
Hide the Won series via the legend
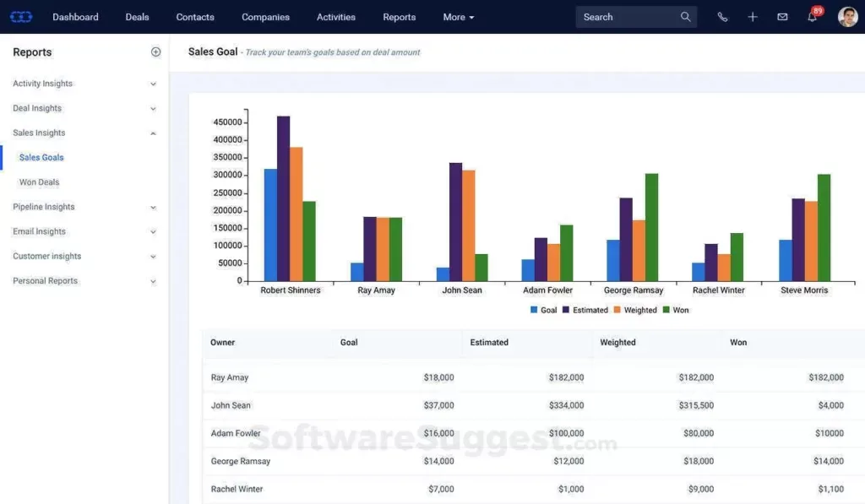(676, 310)
